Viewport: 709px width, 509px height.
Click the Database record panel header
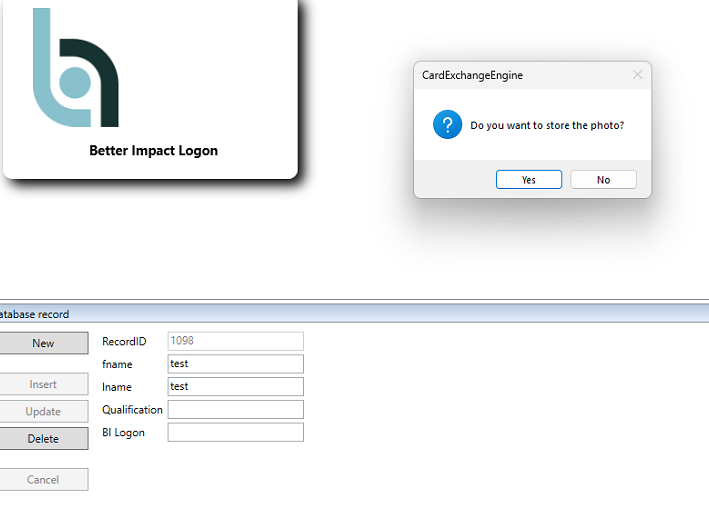35,314
